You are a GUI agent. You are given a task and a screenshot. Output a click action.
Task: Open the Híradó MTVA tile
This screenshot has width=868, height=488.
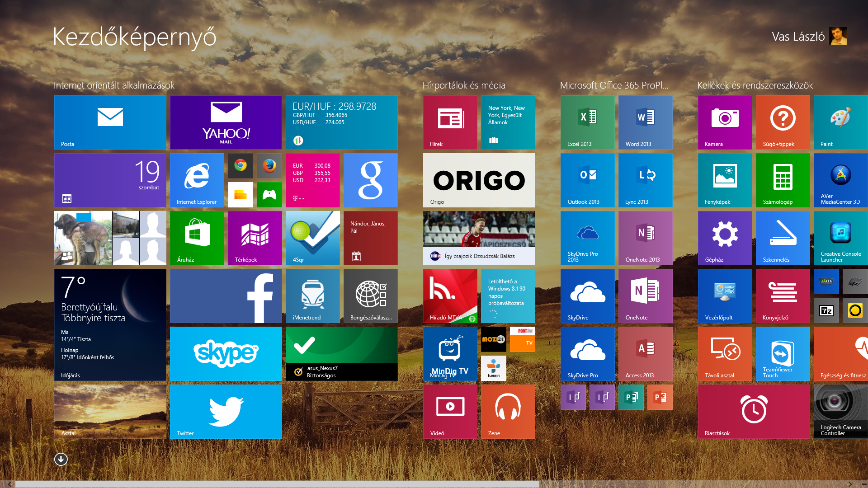point(450,296)
